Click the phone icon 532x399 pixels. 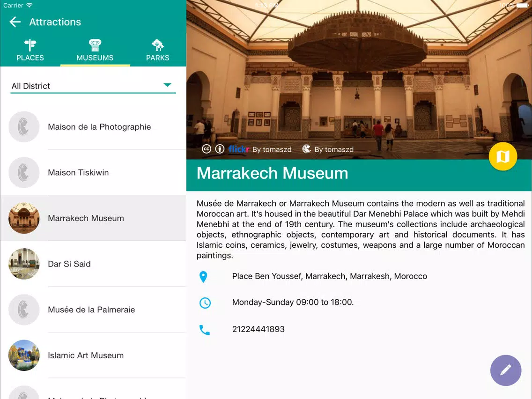(204, 330)
